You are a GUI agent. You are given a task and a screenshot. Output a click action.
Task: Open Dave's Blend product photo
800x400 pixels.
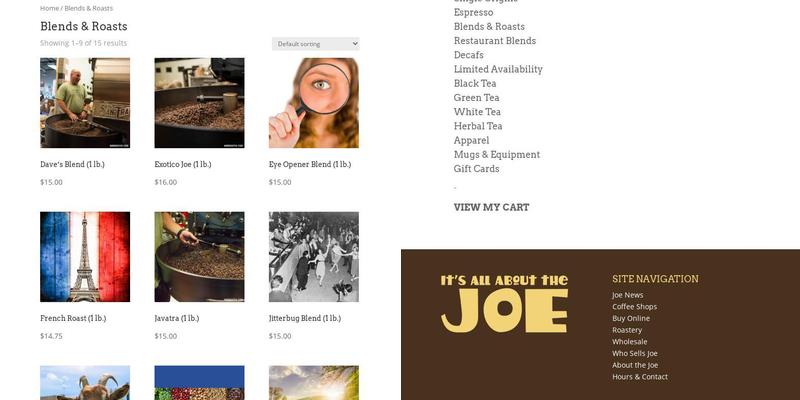click(x=85, y=103)
